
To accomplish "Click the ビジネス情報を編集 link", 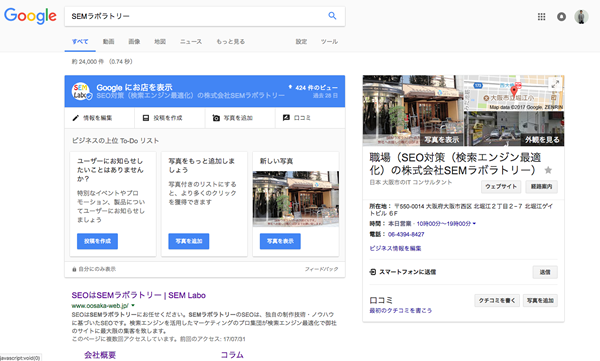I will pos(395,248).
